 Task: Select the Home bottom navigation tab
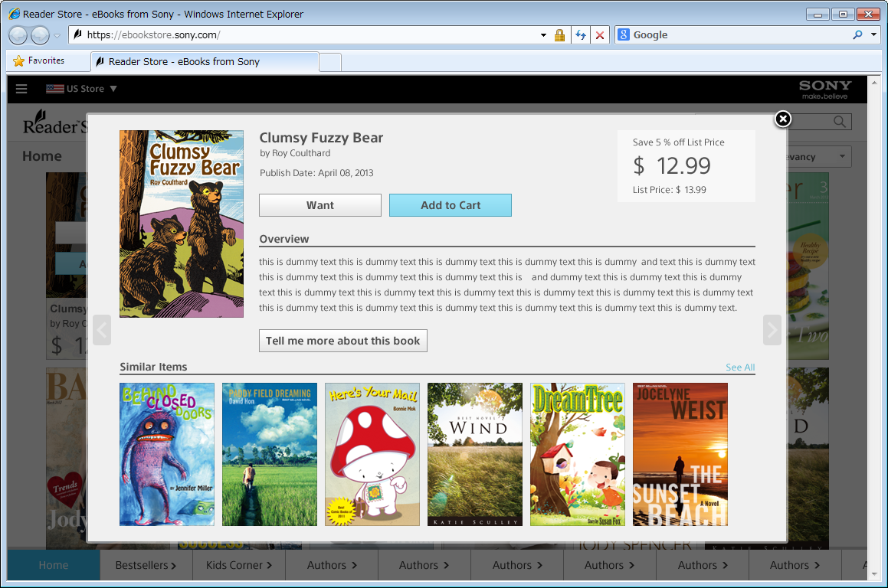pyautogui.click(x=54, y=565)
